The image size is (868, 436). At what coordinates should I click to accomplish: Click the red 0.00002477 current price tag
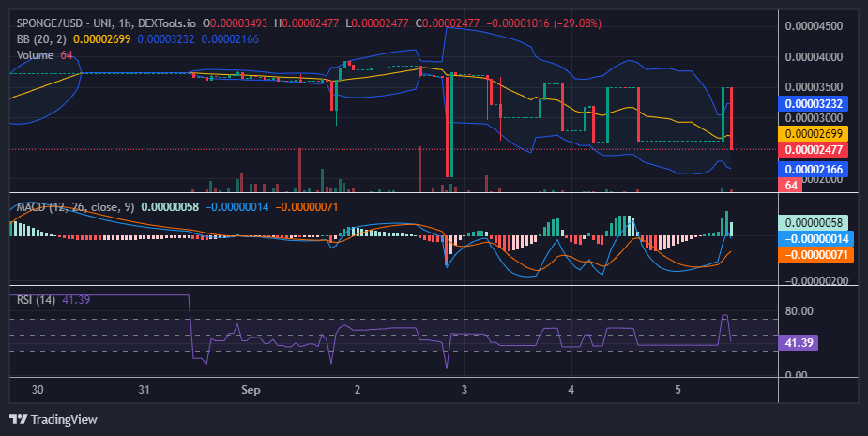click(x=814, y=149)
